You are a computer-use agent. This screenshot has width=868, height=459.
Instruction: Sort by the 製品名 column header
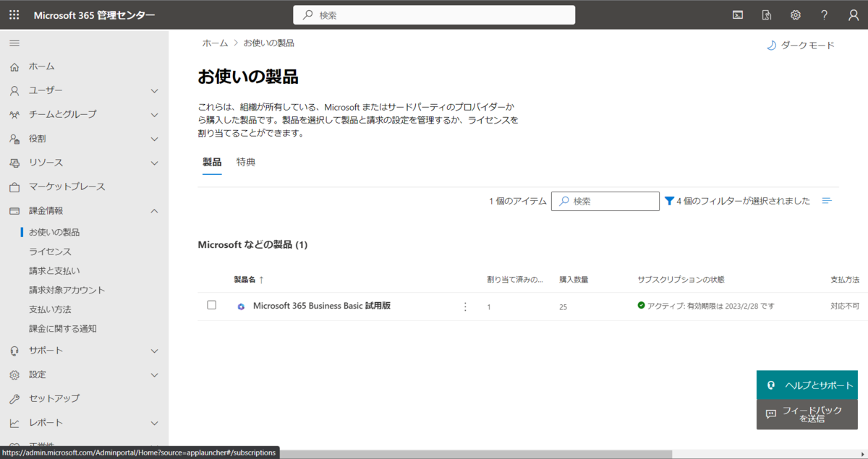249,280
